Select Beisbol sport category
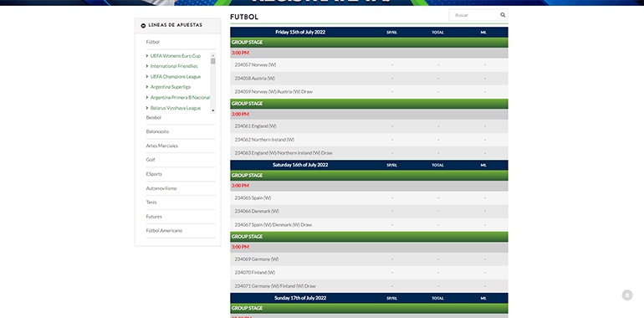 [x=154, y=117]
